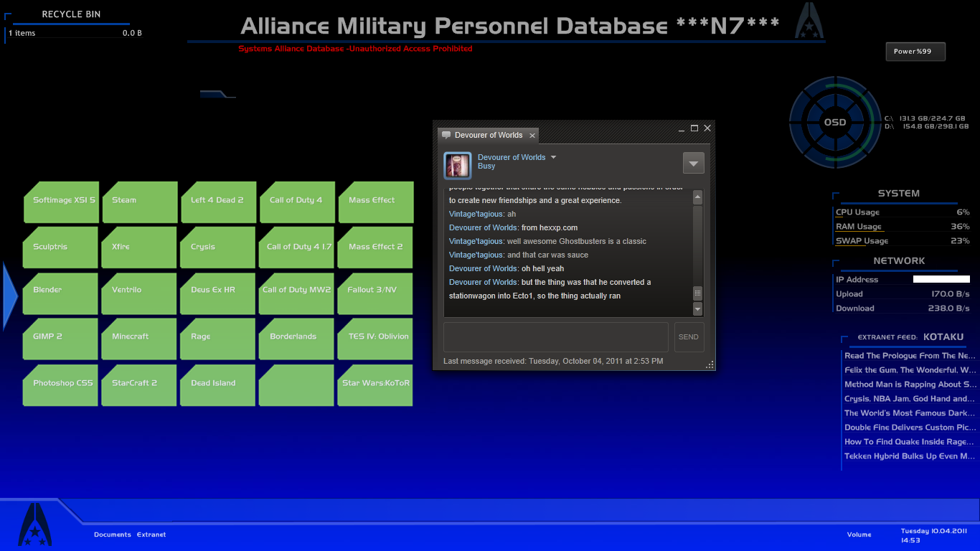Launch Rage tile
The width and height of the screenshot is (980, 551).
tap(218, 339)
